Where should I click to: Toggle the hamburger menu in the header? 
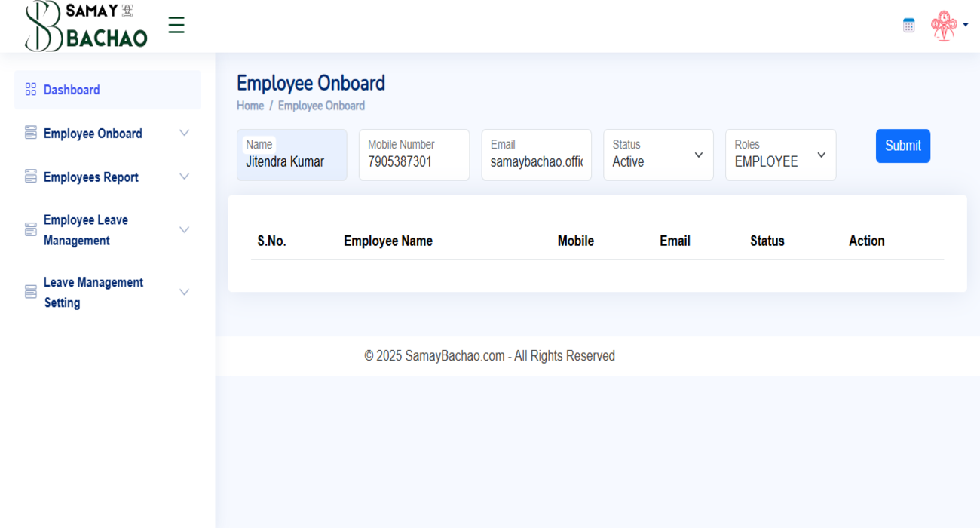(176, 24)
